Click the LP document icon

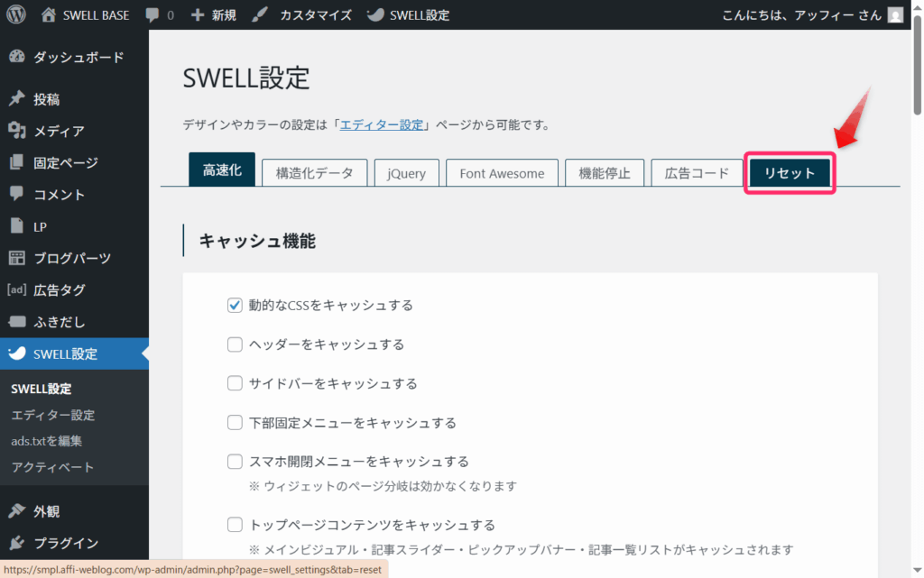coord(17,226)
